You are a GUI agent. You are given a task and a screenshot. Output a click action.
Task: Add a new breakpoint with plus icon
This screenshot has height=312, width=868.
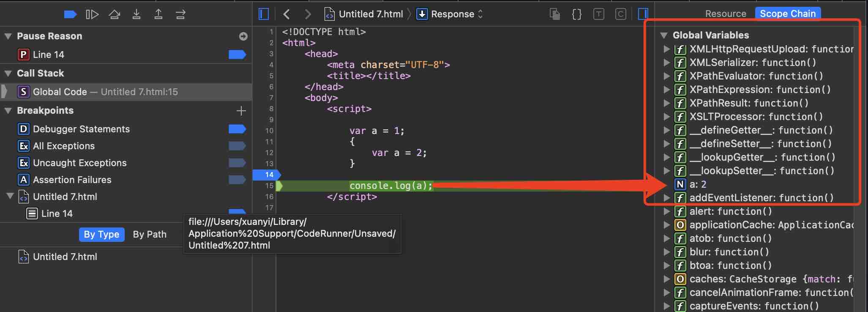241,111
